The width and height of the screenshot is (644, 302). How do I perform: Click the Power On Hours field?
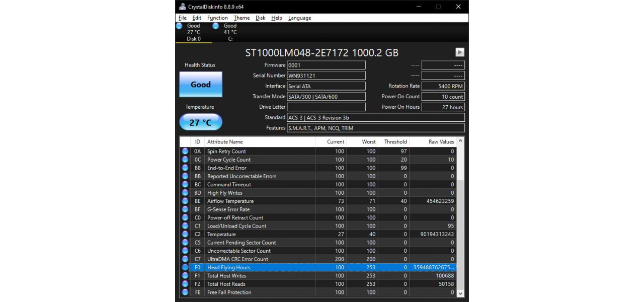443,107
